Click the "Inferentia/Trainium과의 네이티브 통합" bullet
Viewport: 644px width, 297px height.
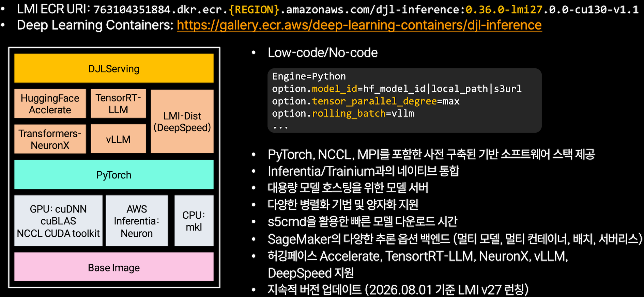click(x=364, y=171)
